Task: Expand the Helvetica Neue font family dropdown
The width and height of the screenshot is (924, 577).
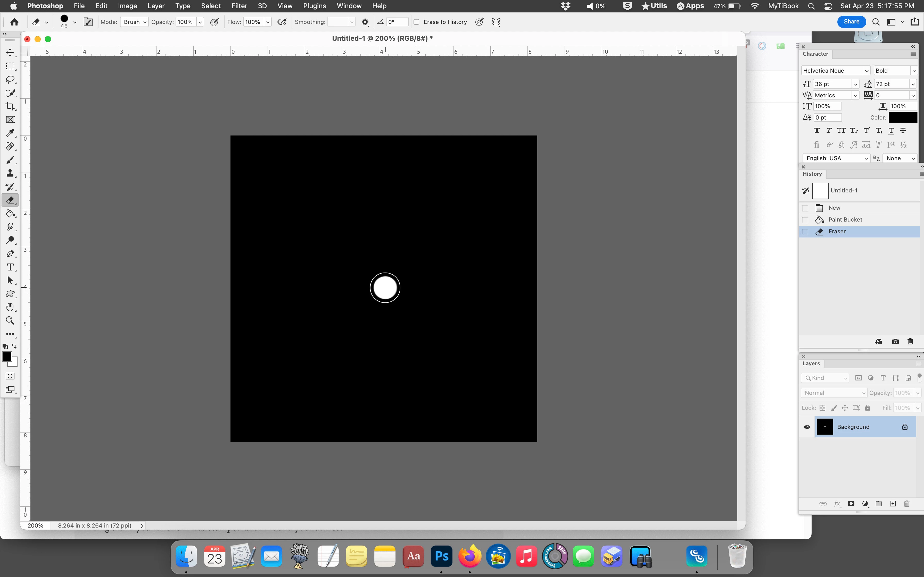Action: (866, 71)
